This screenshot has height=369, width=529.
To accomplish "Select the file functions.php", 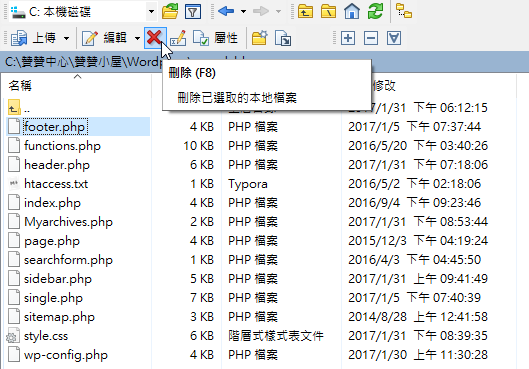I will (x=62, y=146).
